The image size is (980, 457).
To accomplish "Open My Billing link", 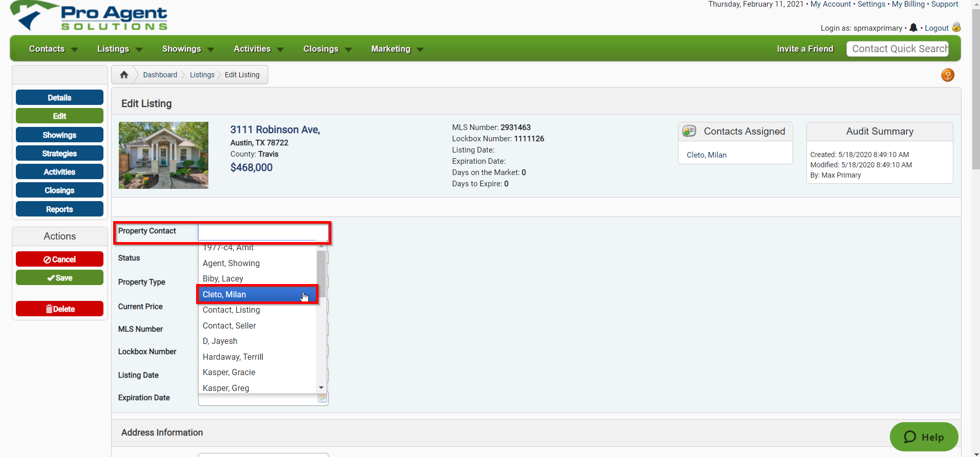I will click(x=908, y=4).
